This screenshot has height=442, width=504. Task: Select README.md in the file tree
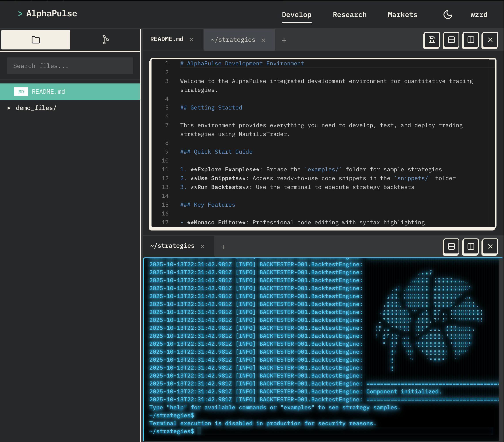48,92
